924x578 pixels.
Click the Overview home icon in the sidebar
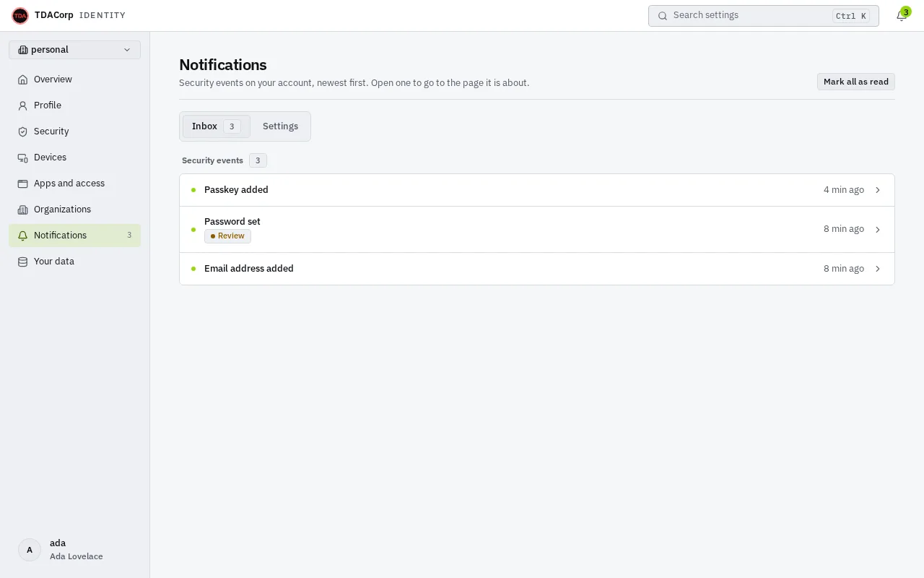coord(22,79)
